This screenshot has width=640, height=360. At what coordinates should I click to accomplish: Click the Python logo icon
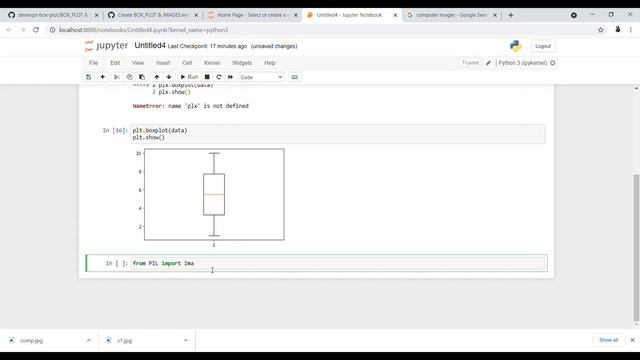516,46
